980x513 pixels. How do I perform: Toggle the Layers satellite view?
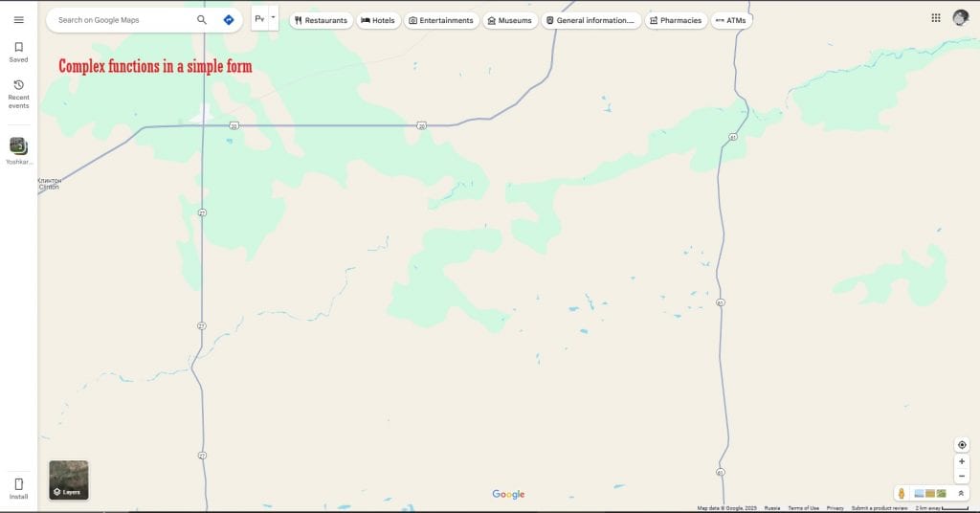coord(69,480)
